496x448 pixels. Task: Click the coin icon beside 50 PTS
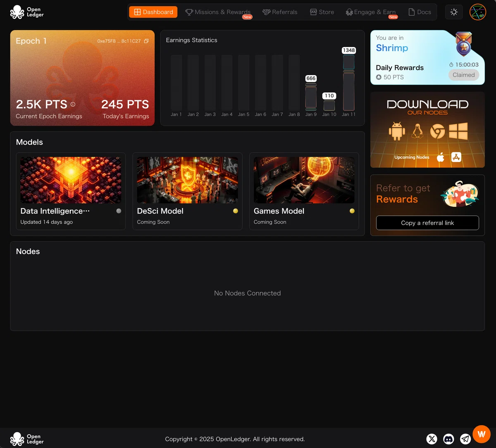tap(379, 77)
